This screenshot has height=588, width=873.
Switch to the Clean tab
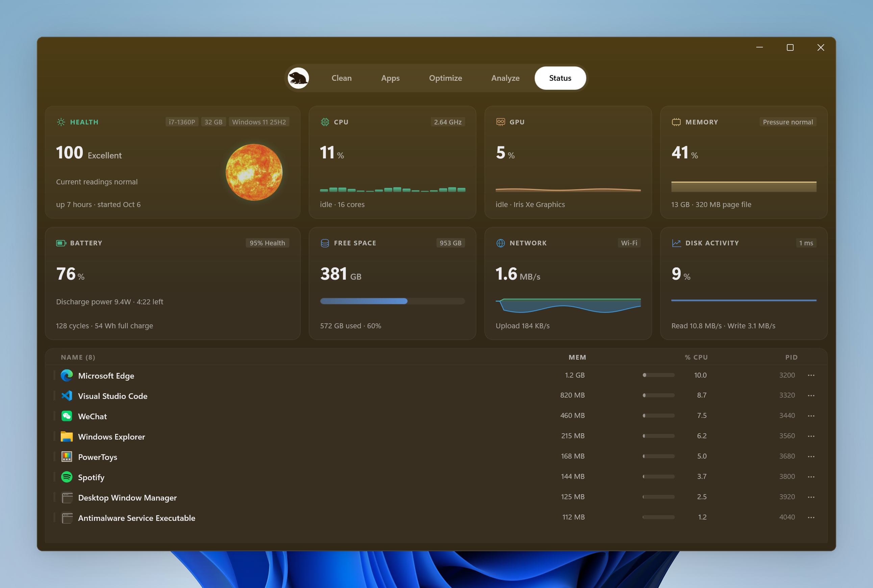[342, 78]
